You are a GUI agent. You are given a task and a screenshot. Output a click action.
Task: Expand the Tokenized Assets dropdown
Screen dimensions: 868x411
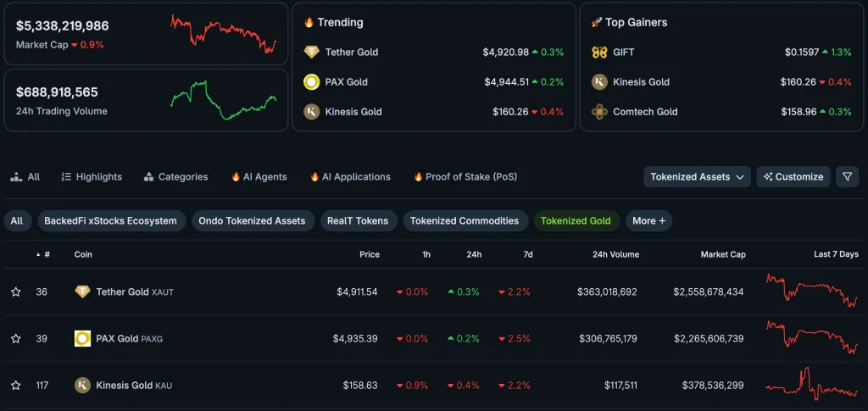(x=698, y=177)
